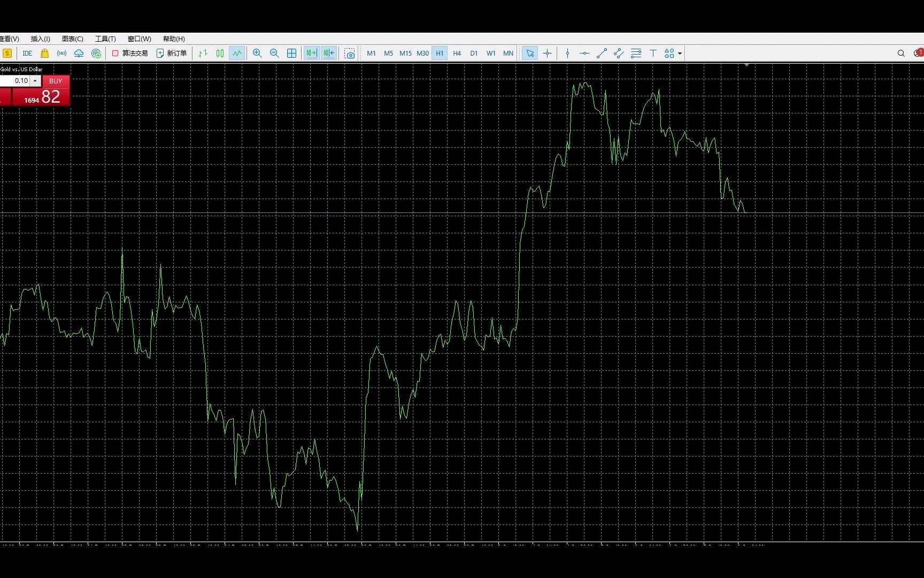This screenshot has width=924, height=578.
Task: Click the 0.10 lot volume field
Action: (x=14, y=81)
